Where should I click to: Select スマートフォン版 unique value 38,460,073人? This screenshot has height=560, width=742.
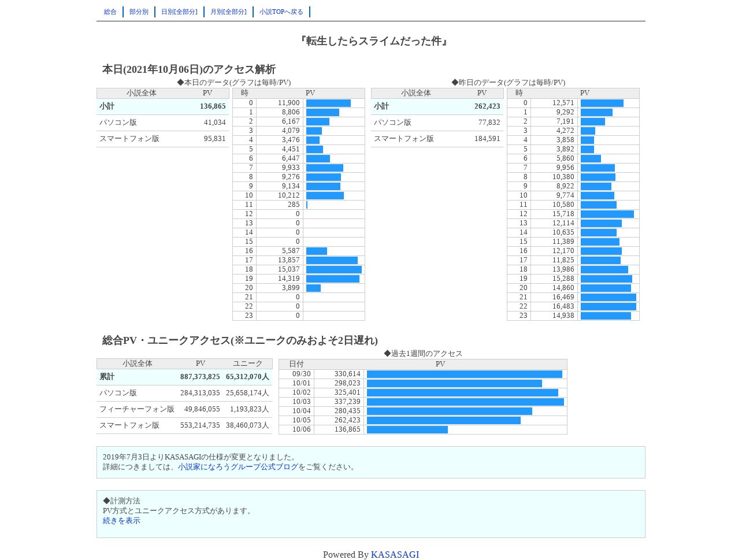click(x=247, y=425)
